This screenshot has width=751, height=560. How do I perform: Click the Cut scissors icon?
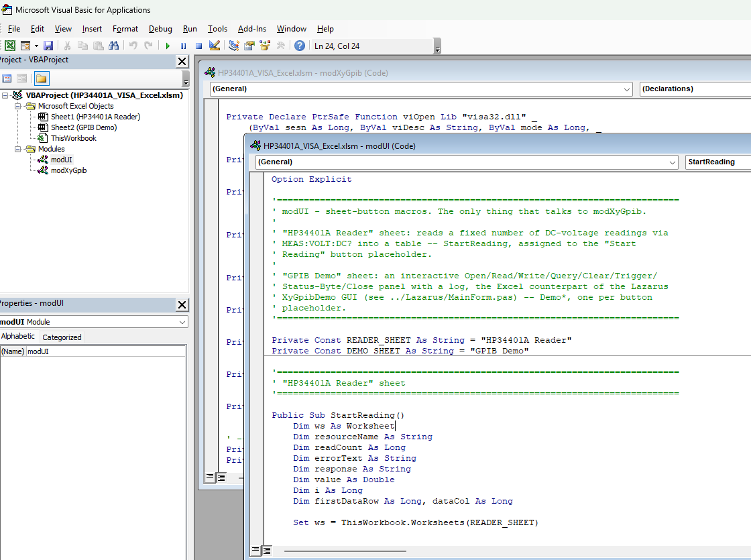pos(67,46)
